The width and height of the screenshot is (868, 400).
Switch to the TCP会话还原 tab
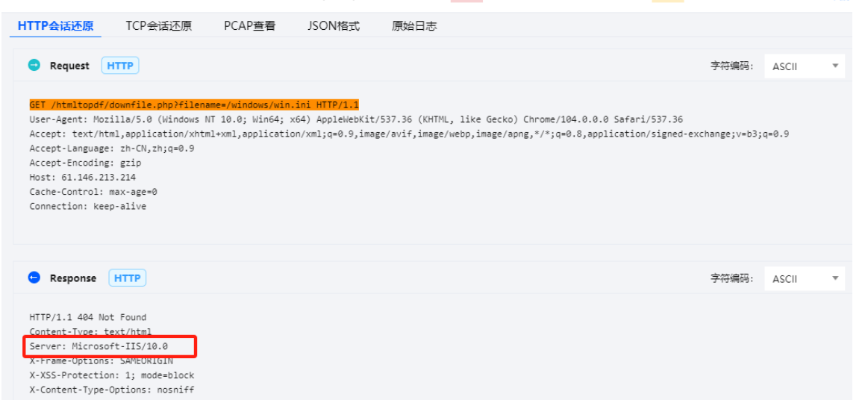pos(158,26)
